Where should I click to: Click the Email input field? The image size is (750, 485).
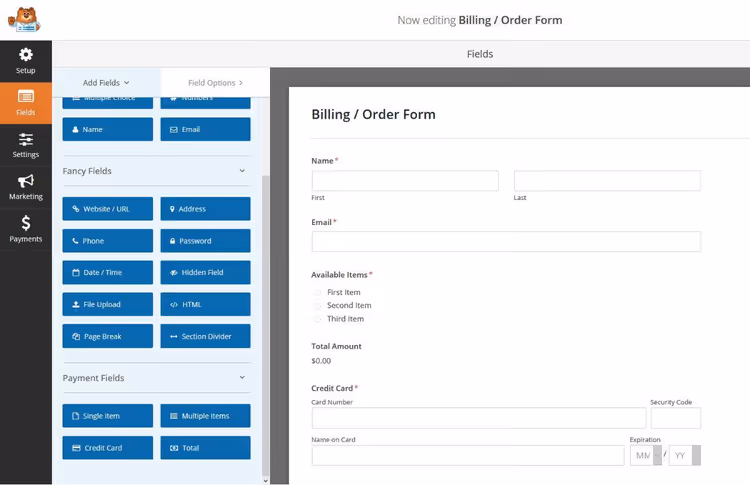[x=506, y=242]
